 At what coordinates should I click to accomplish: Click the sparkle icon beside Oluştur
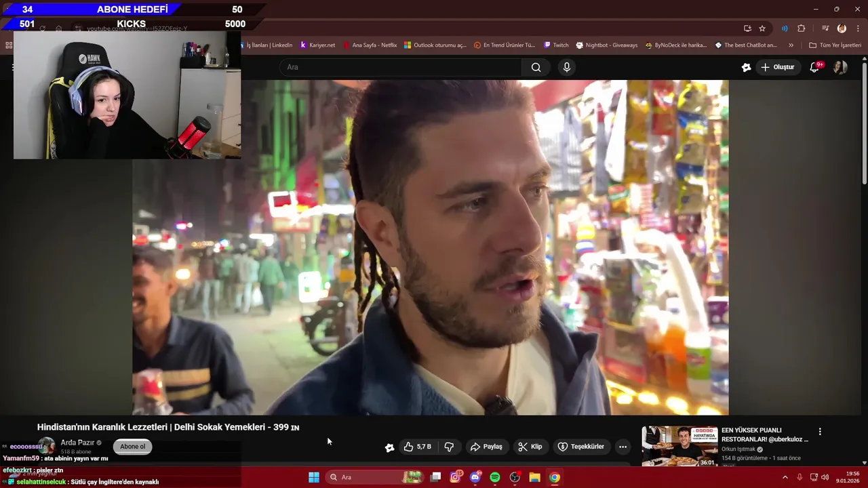pos(746,67)
